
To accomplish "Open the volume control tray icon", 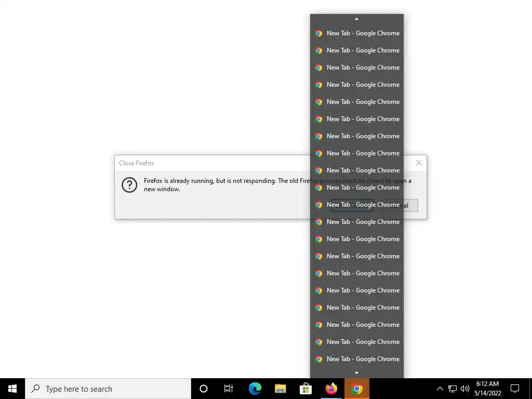I will tap(465, 389).
